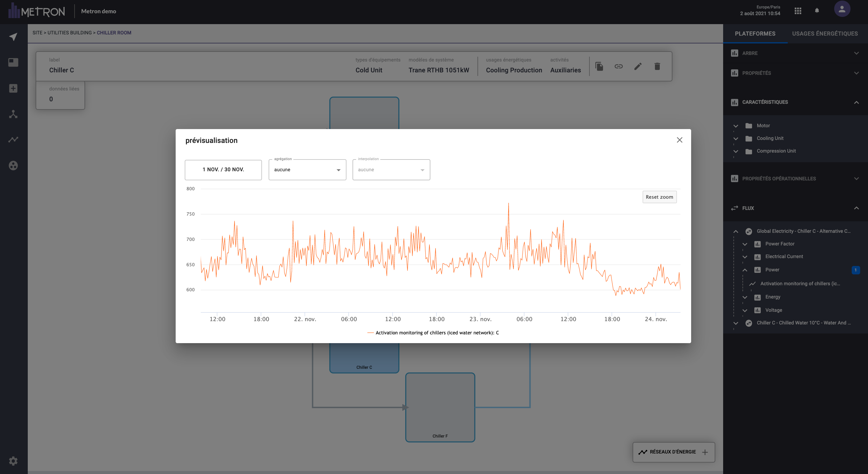868x474 pixels.
Task: Click the navigation arrow sidebar icon
Action: 13,37
